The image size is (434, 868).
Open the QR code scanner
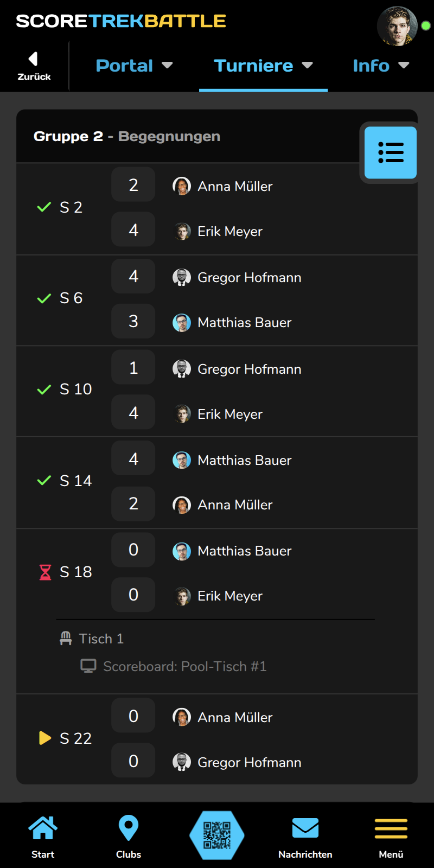click(217, 835)
